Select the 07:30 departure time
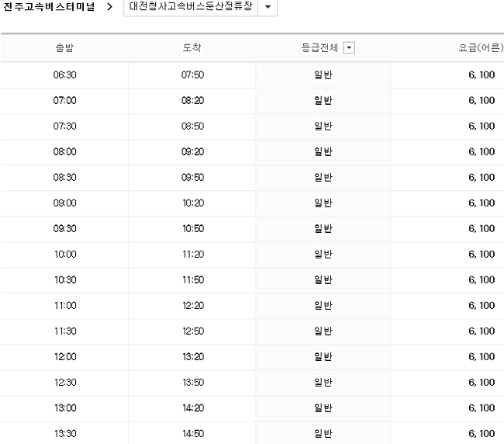The width and height of the screenshot is (504, 444). [x=64, y=126]
